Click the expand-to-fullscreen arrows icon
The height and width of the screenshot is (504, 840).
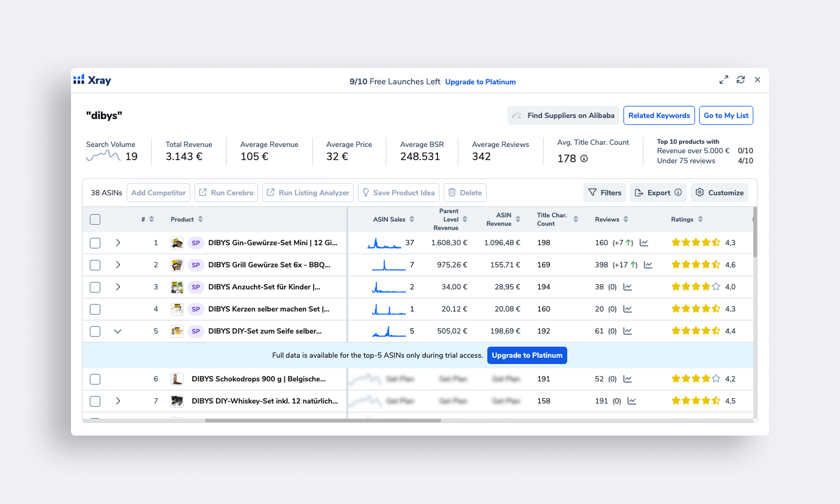[723, 80]
